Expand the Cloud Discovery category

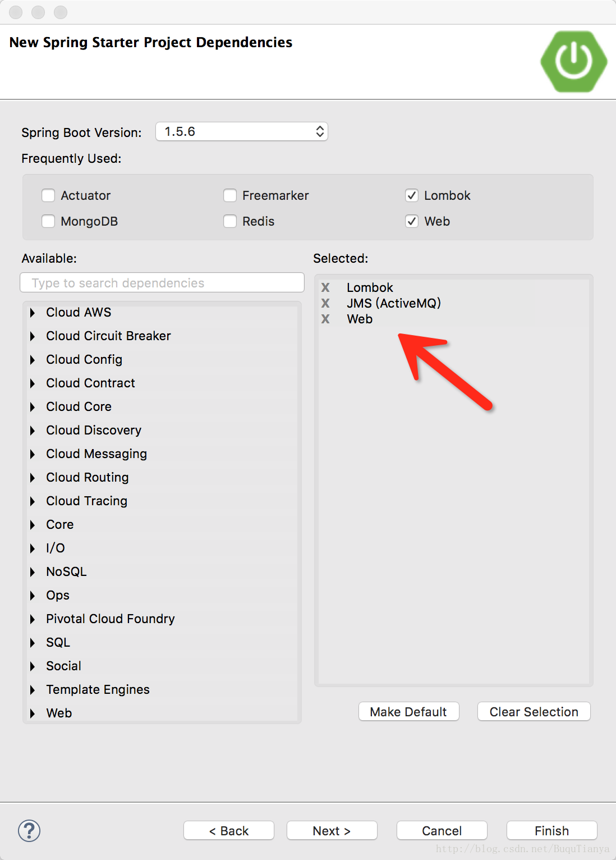(x=33, y=431)
